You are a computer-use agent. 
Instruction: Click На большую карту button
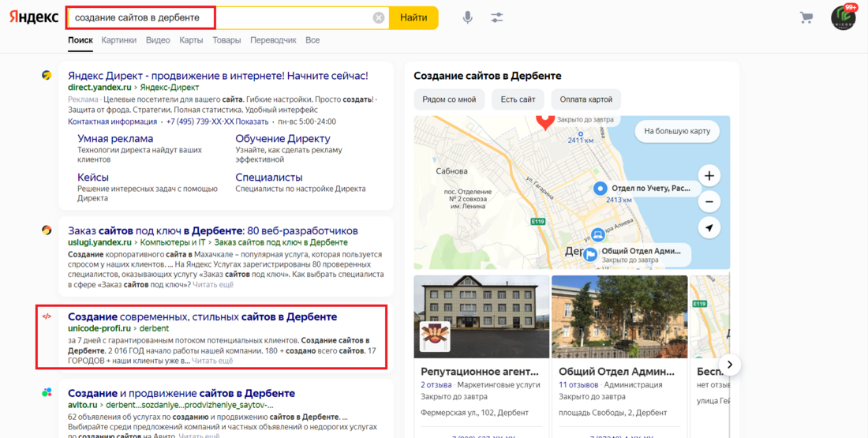coord(677,132)
